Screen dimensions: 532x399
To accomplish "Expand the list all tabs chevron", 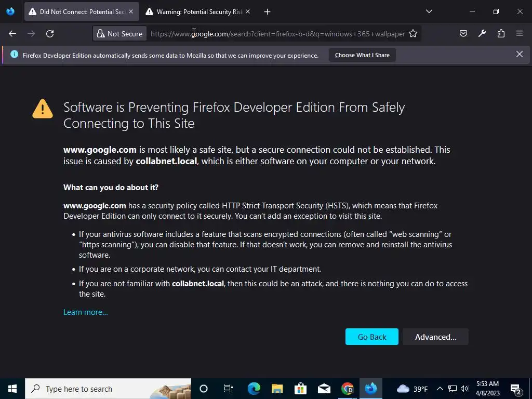I will [x=429, y=11].
